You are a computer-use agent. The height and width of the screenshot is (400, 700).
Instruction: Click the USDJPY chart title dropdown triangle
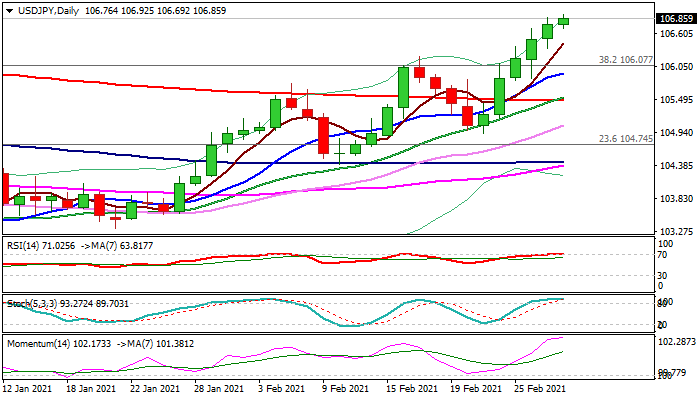tap(9, 11)
